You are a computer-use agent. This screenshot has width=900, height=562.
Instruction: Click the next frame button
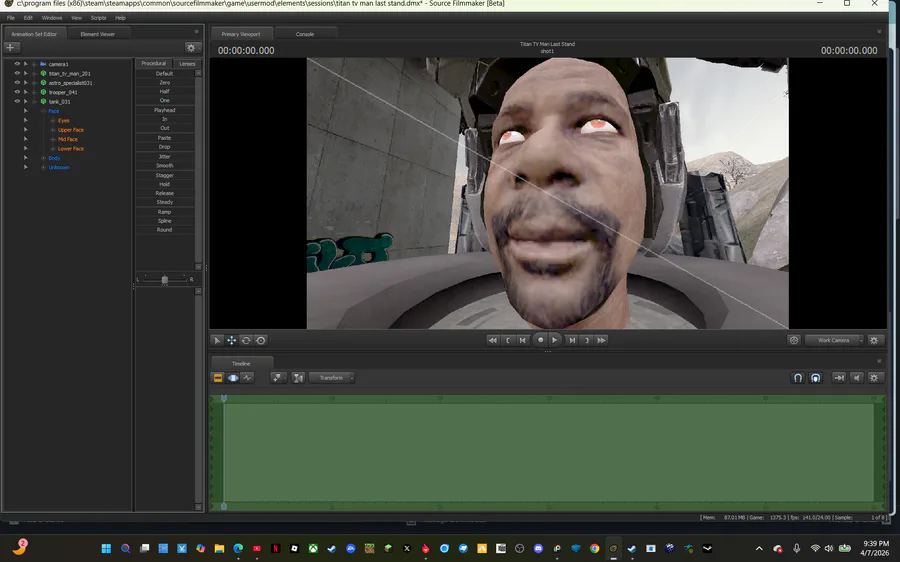572,340
